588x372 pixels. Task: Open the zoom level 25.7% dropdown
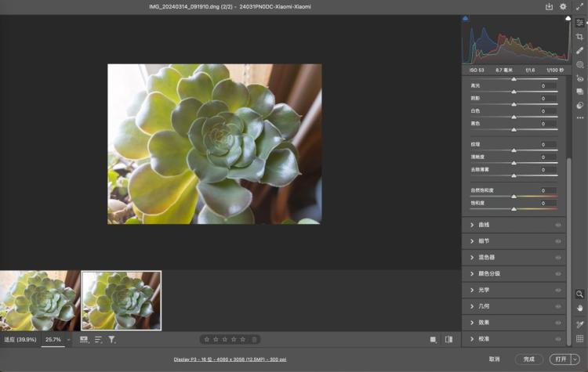(x=68, y=340)
